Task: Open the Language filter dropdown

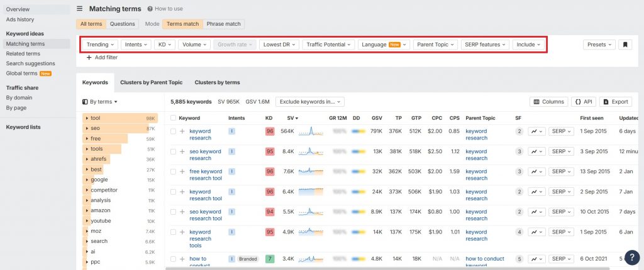Action: (x=384, y=45)
